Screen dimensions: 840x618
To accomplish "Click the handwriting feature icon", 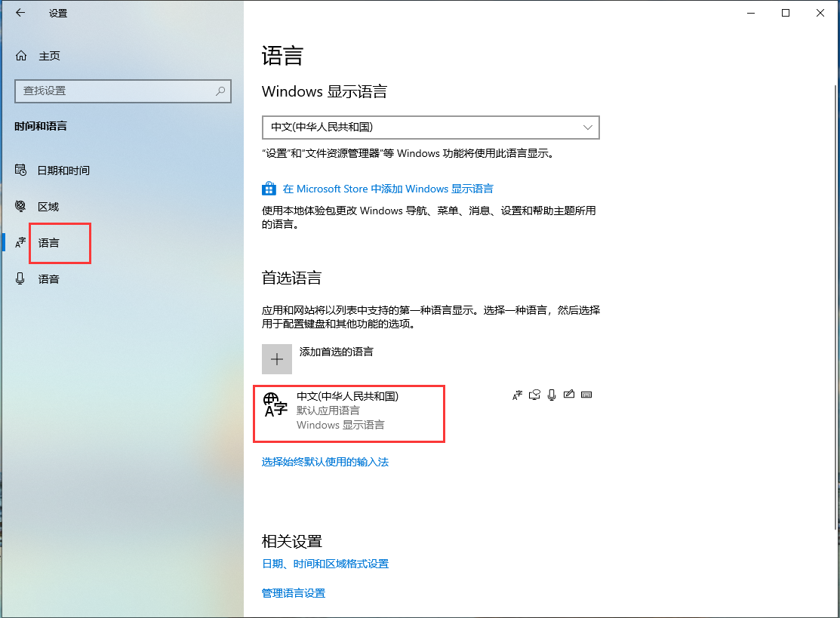I will [569, 395].
